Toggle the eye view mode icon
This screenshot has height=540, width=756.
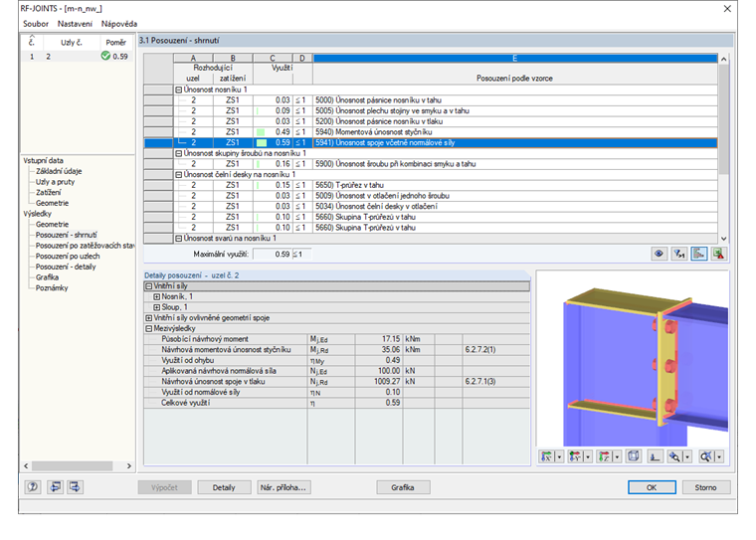pos(659,254)
